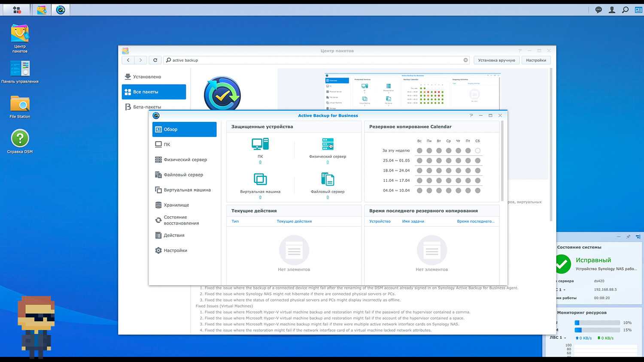Open the DSM main menu grid icon

[17, 10]
